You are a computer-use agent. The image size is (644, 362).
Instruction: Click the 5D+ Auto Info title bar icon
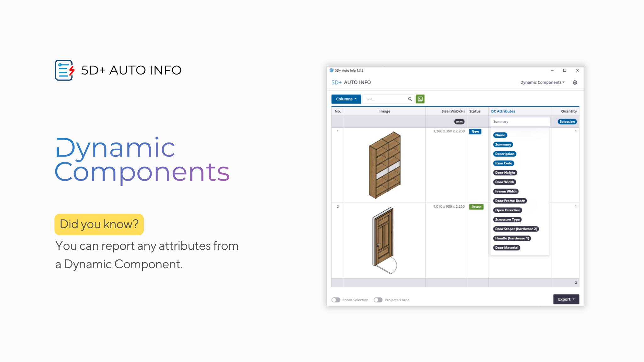331,70
